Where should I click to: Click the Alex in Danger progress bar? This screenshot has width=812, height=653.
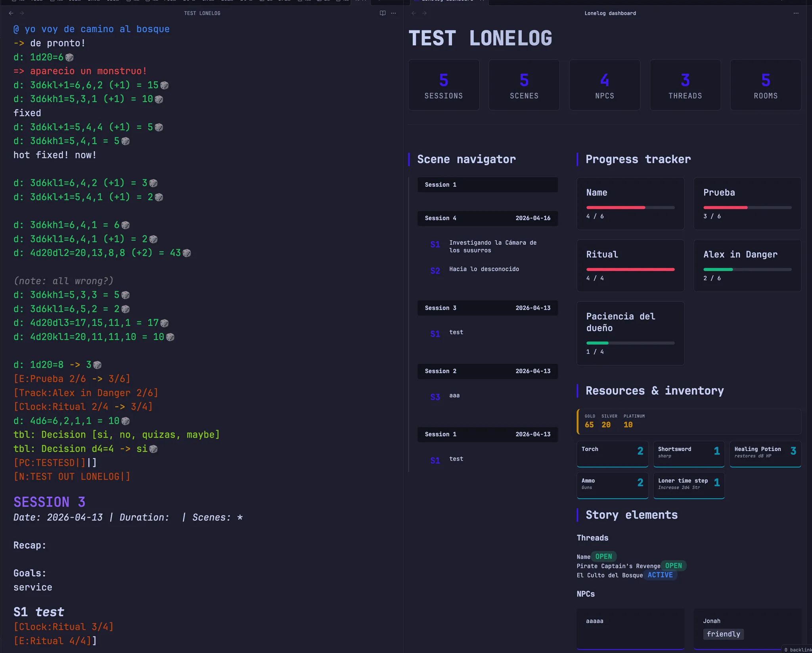[747, 269]
